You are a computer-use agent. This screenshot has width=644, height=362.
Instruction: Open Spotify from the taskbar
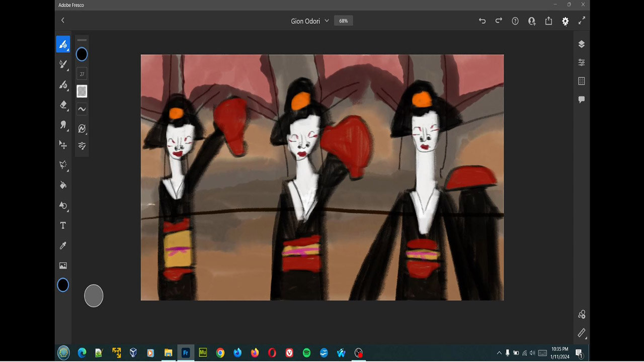306,353
